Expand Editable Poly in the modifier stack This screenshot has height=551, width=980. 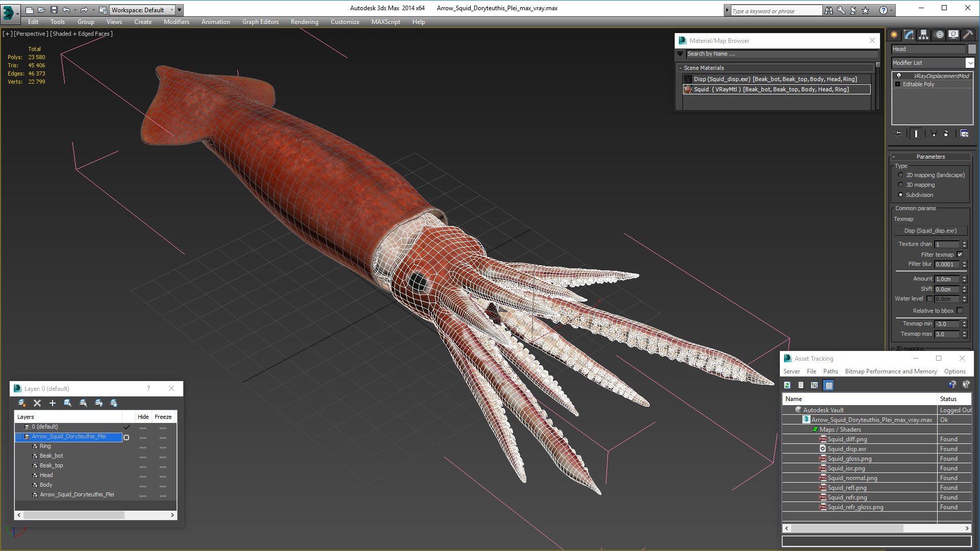pos(898,84)
